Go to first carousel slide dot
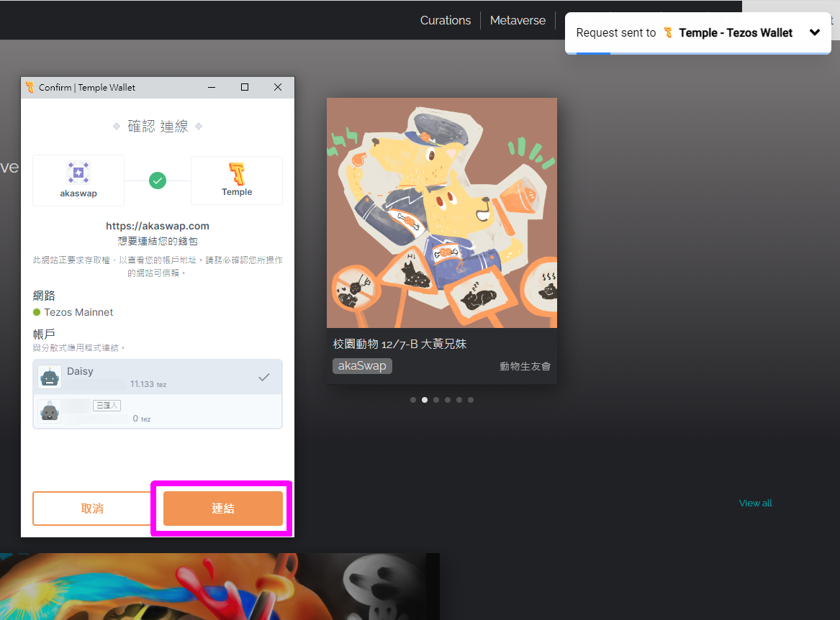Image resolution: width=840 pixels, height=620 pixels. tap(413, 400)
